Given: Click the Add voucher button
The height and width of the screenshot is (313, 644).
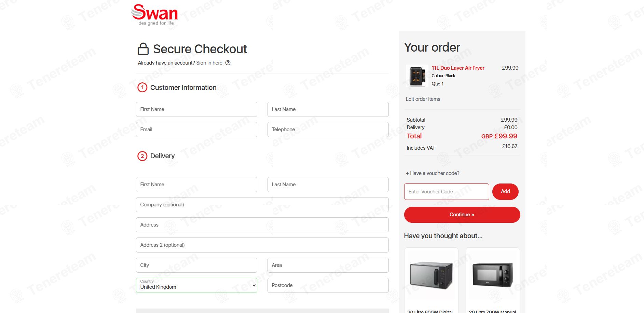Looking at the screenshot, I should [505, 192].
